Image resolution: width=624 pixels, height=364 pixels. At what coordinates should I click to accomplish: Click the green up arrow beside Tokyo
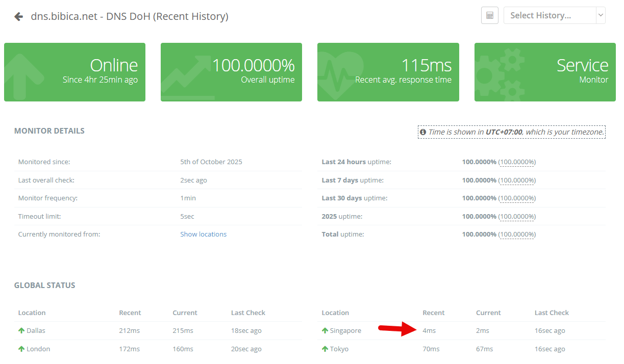click(325, 349)
